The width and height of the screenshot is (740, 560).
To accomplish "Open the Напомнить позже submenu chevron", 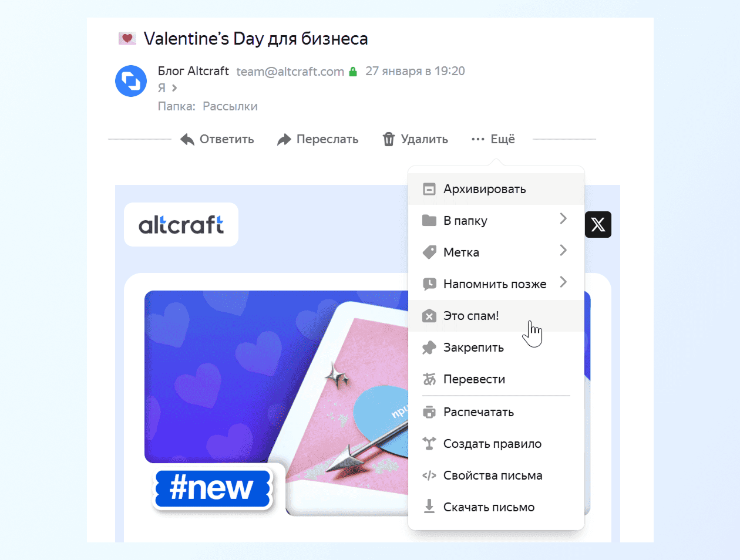I will point(563,282).
